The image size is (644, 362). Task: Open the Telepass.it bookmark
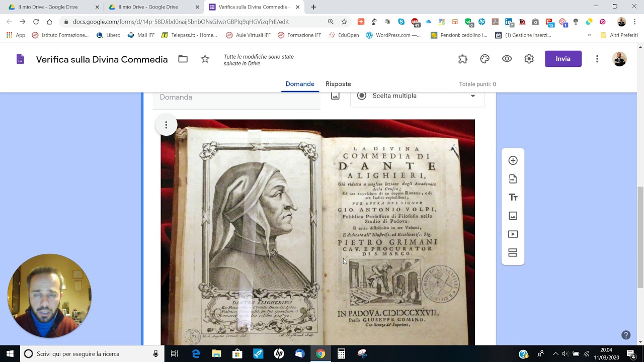click(x=189, y=35)
